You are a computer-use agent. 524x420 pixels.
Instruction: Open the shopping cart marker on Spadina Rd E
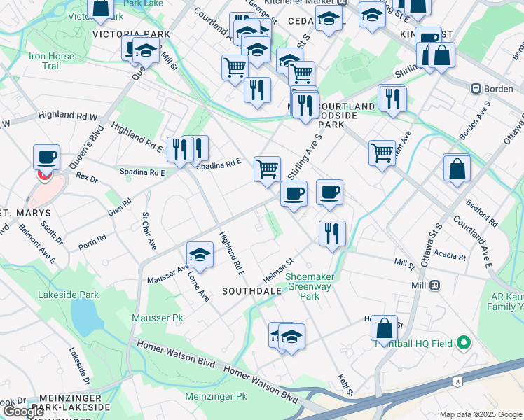pyautogui.click(x=267, y=169)
